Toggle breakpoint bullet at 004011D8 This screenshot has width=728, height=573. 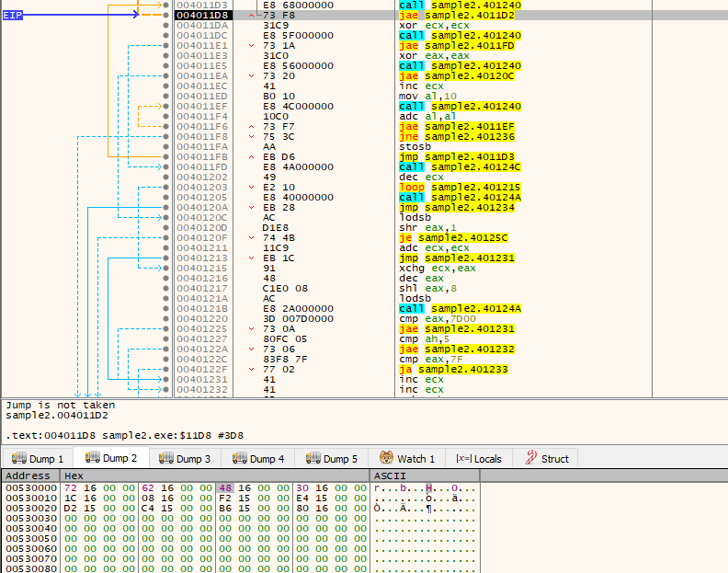[165, 16]
